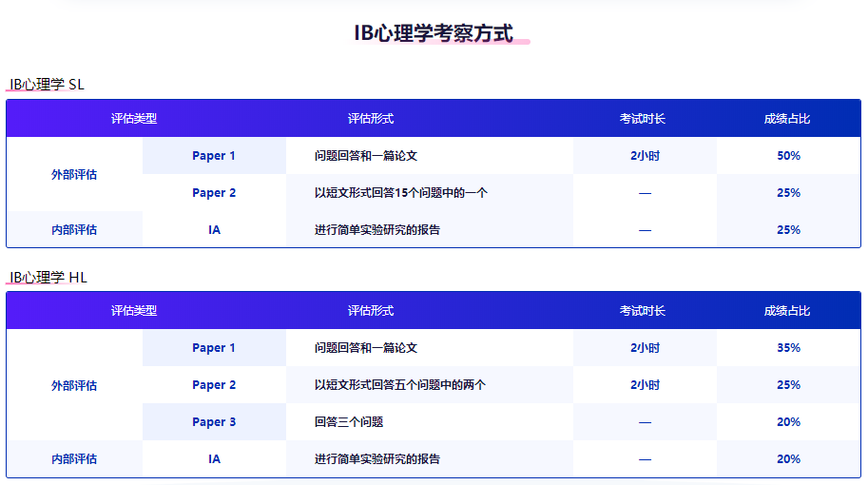Click 问题回答和一篇论文 in HL table
Viewport: 868px width, 485px height.
click(366, 348)
